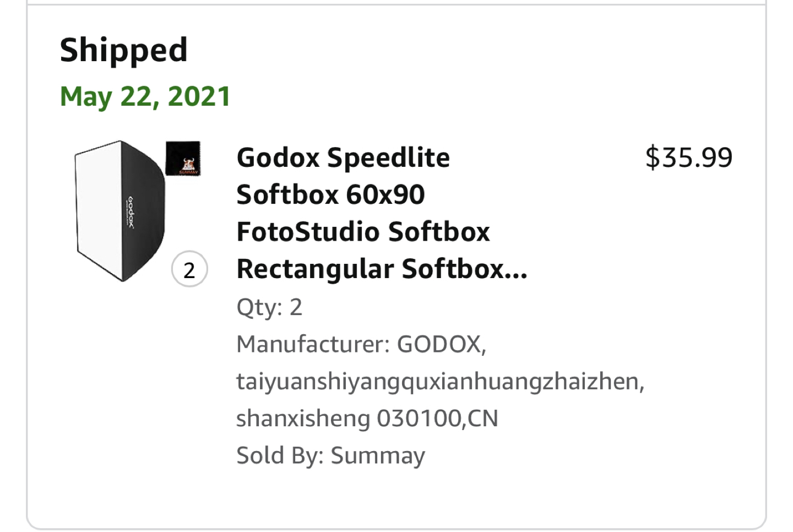
Task: Click the Shipped status heading
Action: 124,50
